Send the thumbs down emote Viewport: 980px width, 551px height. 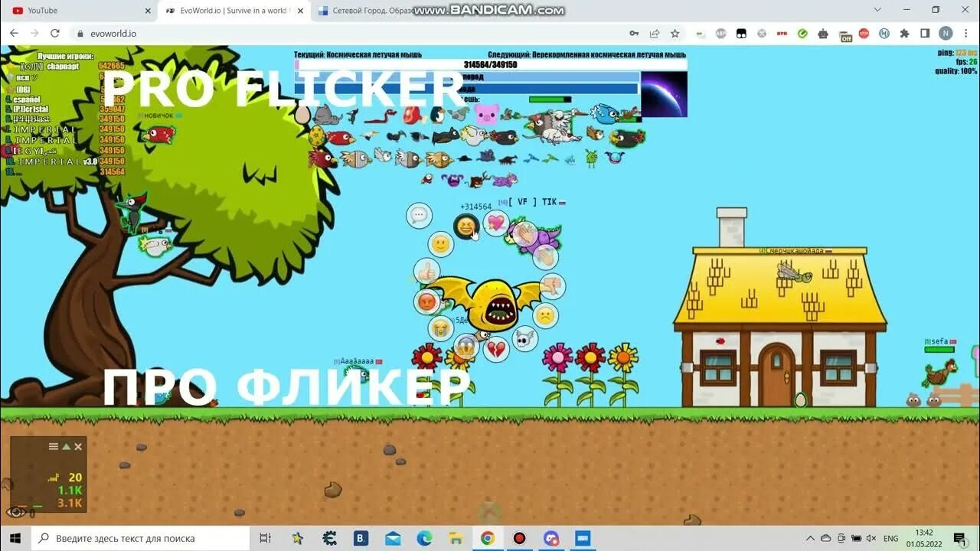pos(552,286)
